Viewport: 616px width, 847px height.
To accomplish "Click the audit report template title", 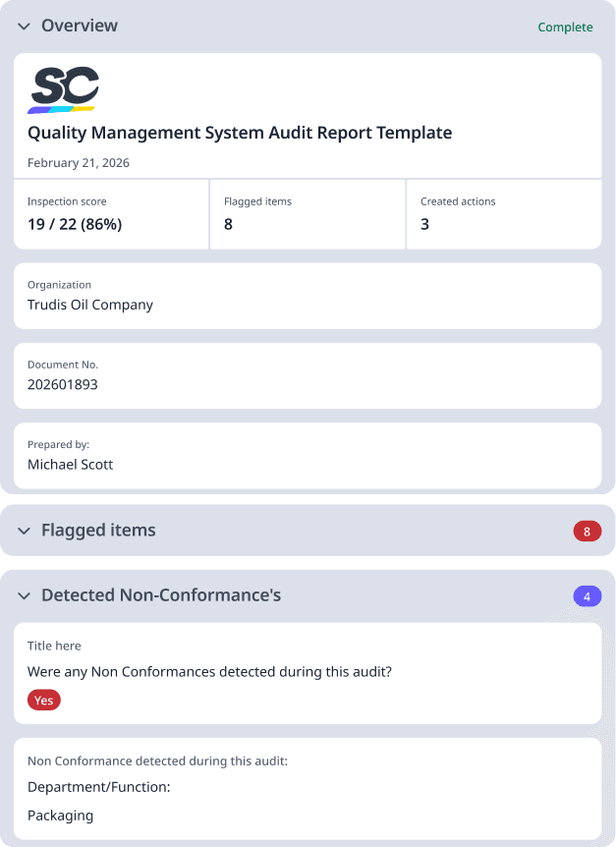I will pos(238,133).
